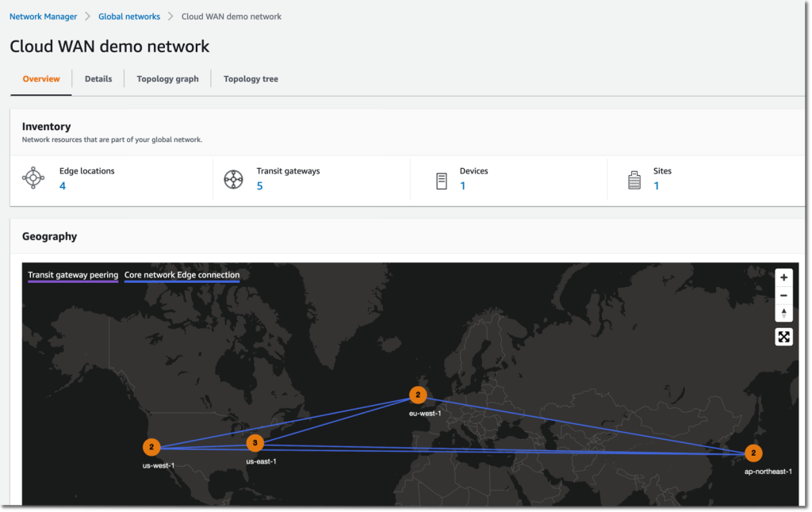Toggle the Transit gateway peering legend layer
The width and height of the screenshot is (812, 512).
pos(72,275)
